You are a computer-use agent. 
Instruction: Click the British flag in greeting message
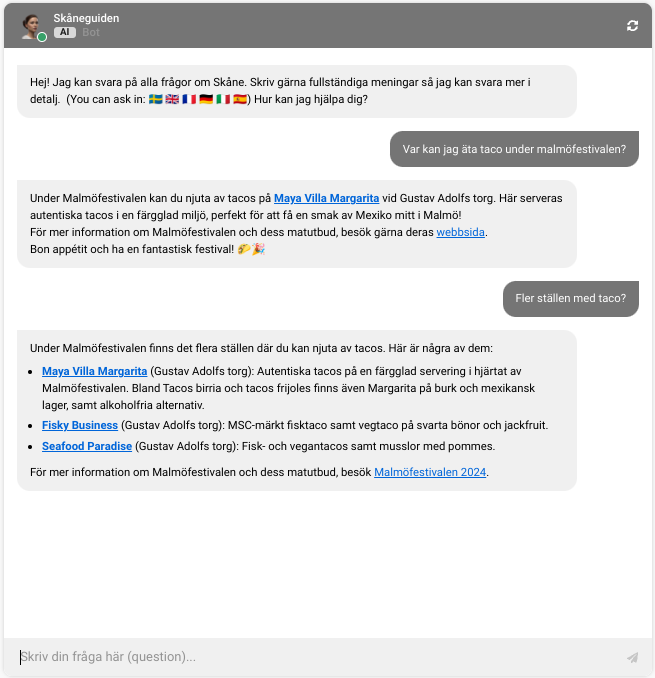tap(172, 99)
